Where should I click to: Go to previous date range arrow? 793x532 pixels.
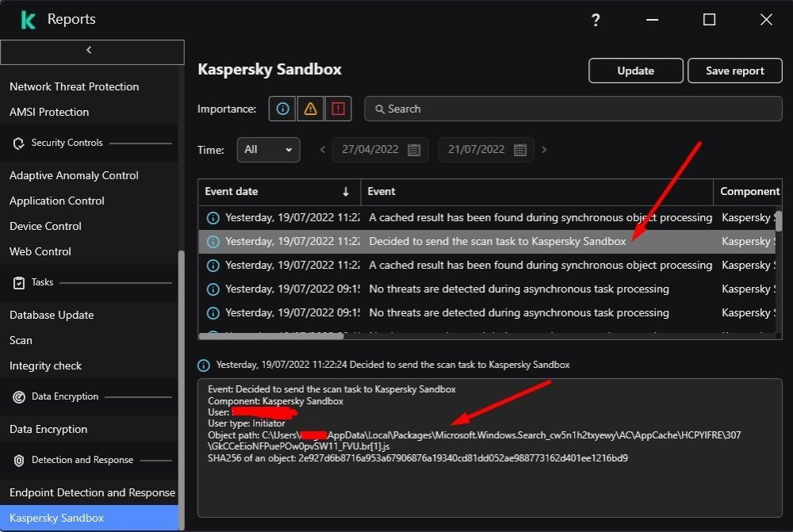click(x=323, y=150)
